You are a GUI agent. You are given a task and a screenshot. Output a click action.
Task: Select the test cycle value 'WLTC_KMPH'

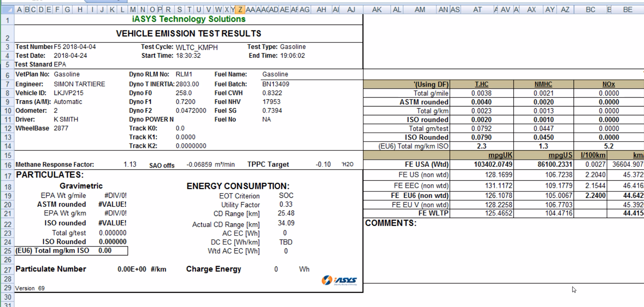[x=197, y=47]
